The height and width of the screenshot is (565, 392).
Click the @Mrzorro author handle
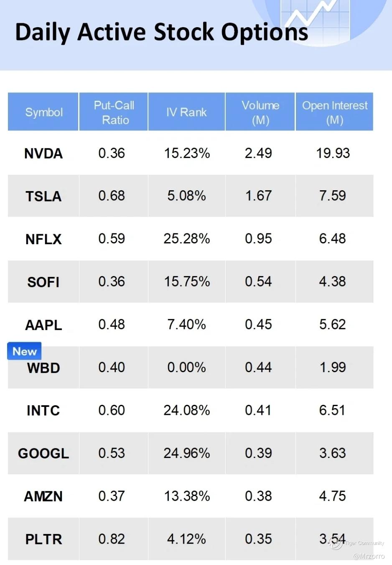[369, 556]
